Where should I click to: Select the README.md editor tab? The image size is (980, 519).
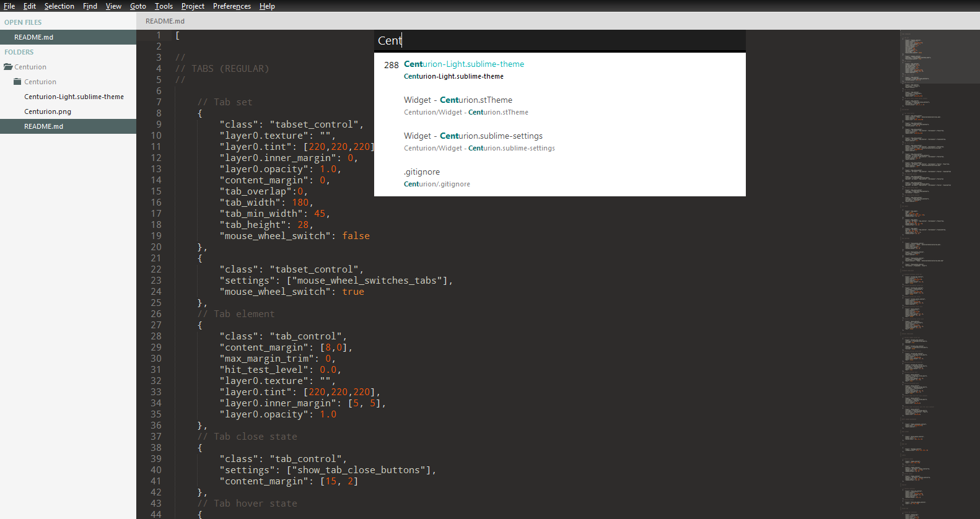[165, 21]
